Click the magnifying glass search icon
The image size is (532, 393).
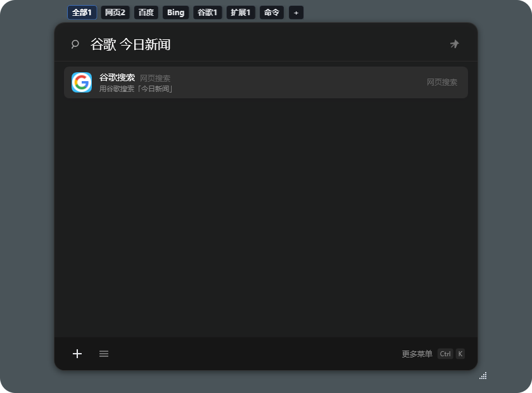75,44
